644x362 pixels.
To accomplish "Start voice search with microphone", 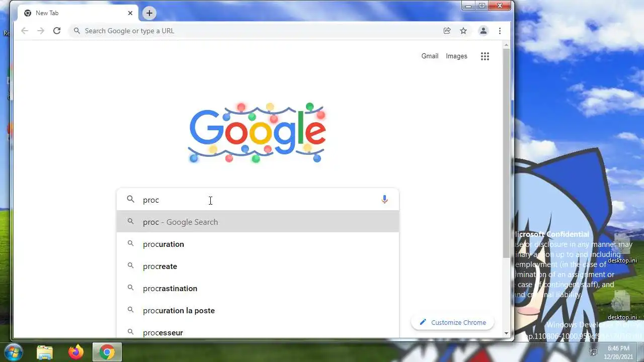I will click(x=384, y=200).
